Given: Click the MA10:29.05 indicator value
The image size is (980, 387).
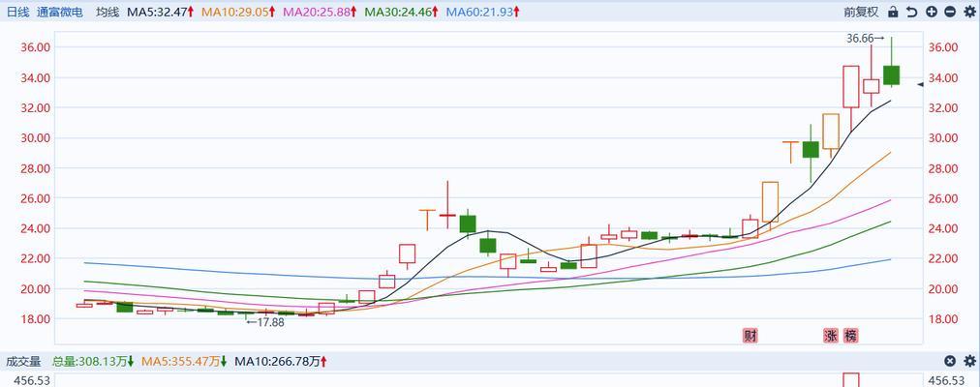Looking at the screenshot, I should (x=238, y=12).
